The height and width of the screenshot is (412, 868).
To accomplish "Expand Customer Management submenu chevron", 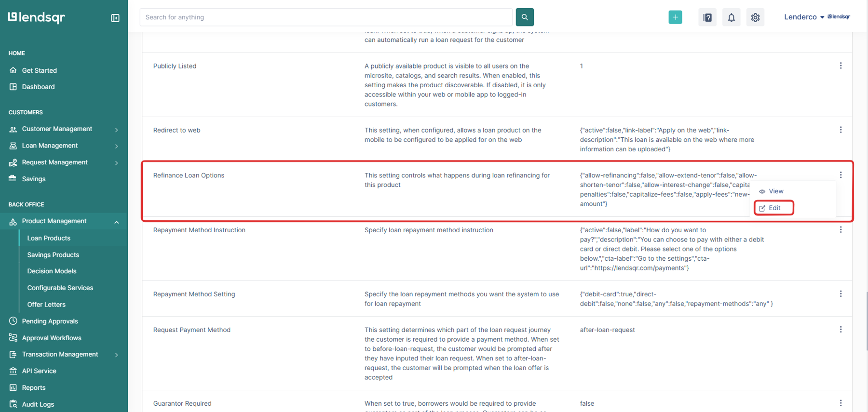I will pyautogui.click(x=116, y=130).
